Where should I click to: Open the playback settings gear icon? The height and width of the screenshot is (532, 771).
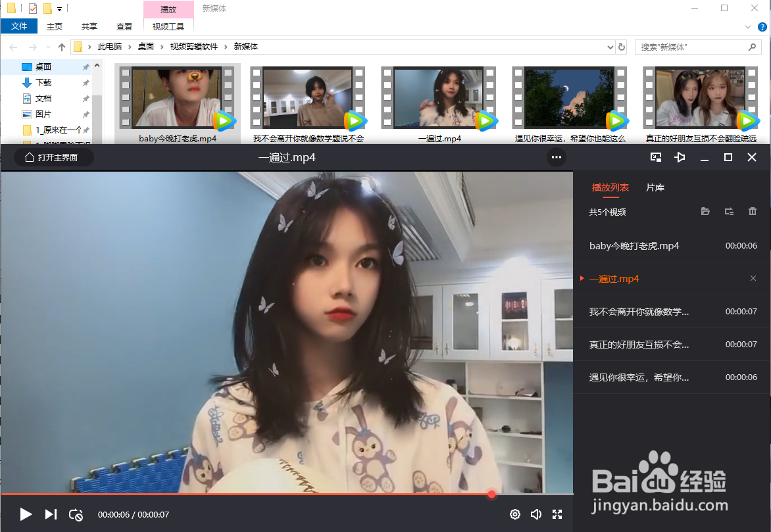tap(515, 514)
